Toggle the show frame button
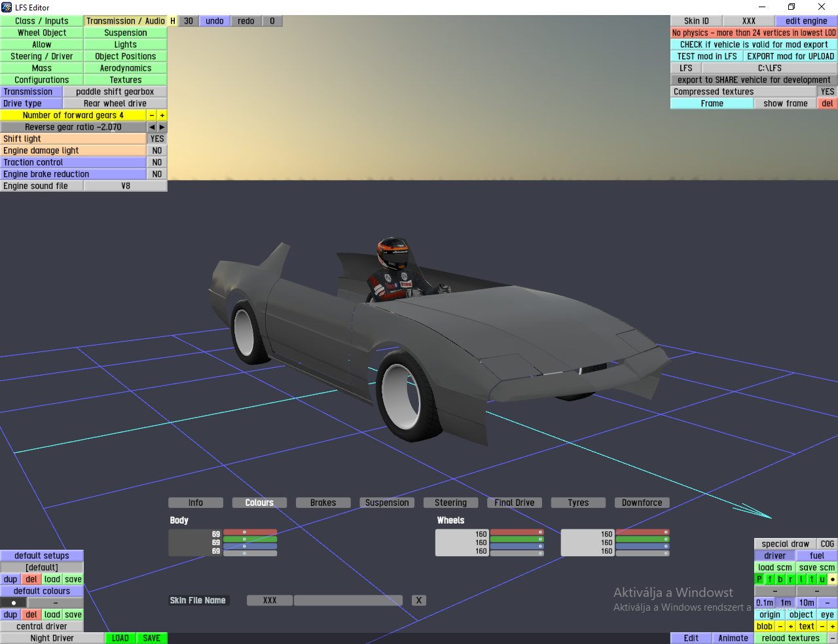Screen dimensions: 838x644 click(x=786, y=103)
